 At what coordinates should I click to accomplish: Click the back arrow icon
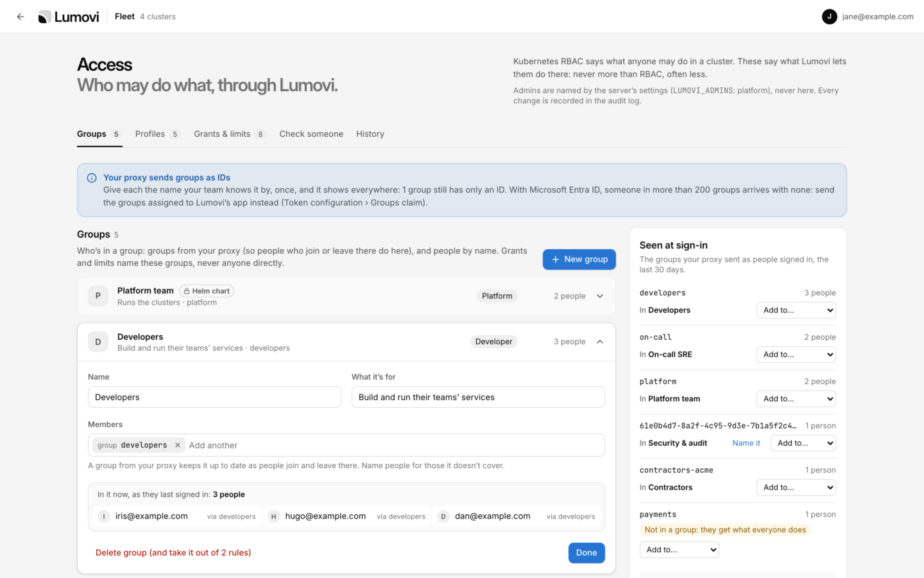(21, 17)
